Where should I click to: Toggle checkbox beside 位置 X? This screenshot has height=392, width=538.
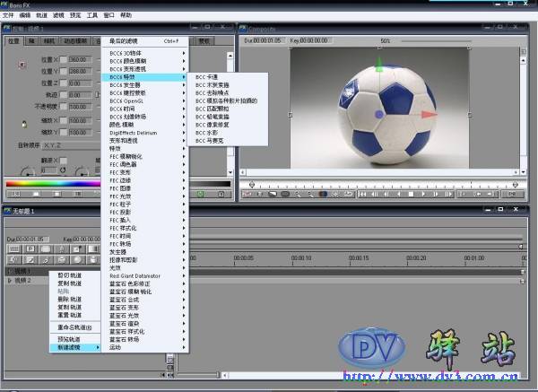pos(64,60)
